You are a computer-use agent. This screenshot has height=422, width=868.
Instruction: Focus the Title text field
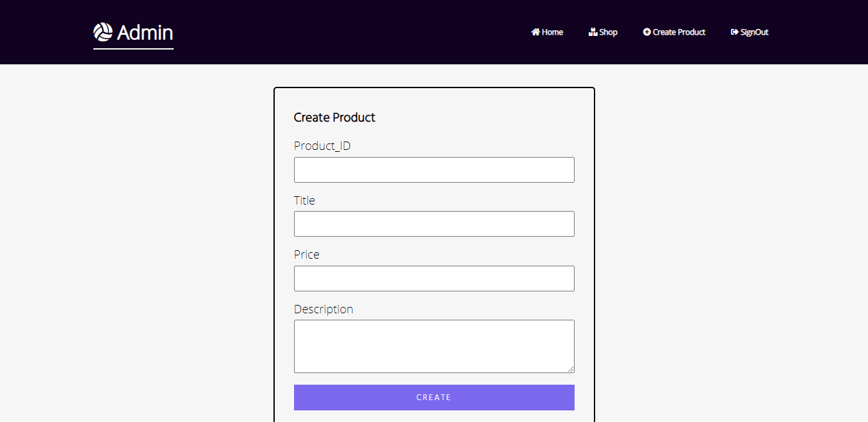point(434,223)
